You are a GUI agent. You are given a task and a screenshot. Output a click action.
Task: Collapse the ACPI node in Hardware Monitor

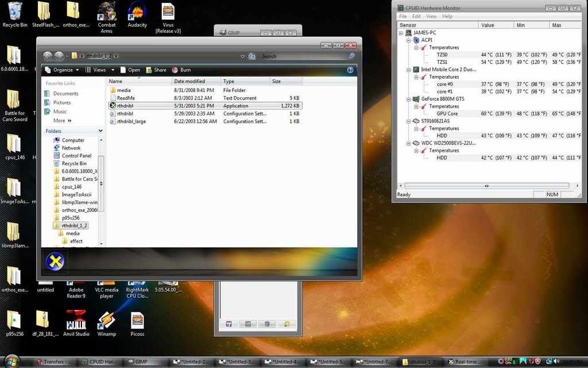click(408, 40)
